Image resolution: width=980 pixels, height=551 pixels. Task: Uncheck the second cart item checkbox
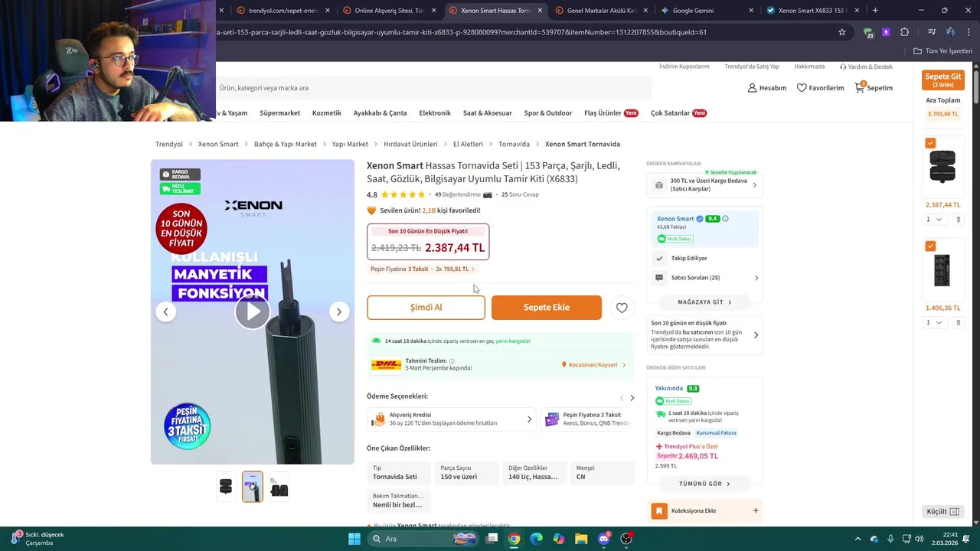930,246
